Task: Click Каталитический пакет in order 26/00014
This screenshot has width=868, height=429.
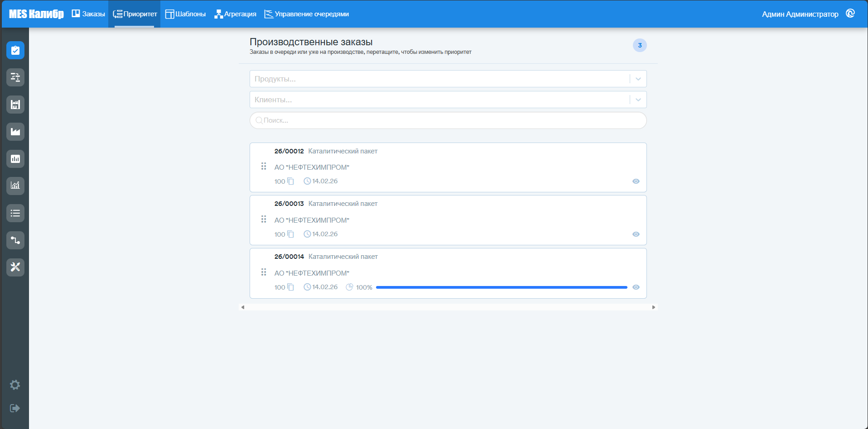Action: [x=343, y=257]
